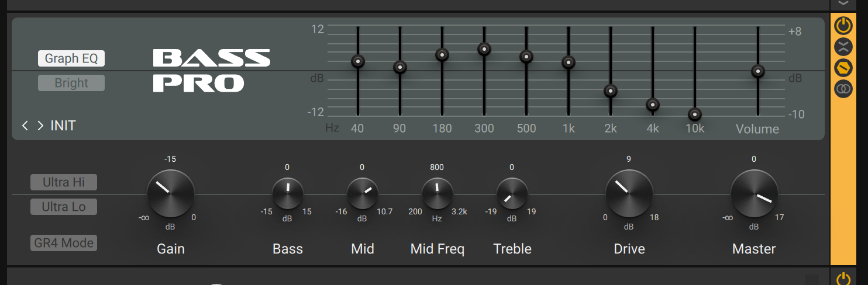
Task: Click the Gain knob
Action: point(171,194)
